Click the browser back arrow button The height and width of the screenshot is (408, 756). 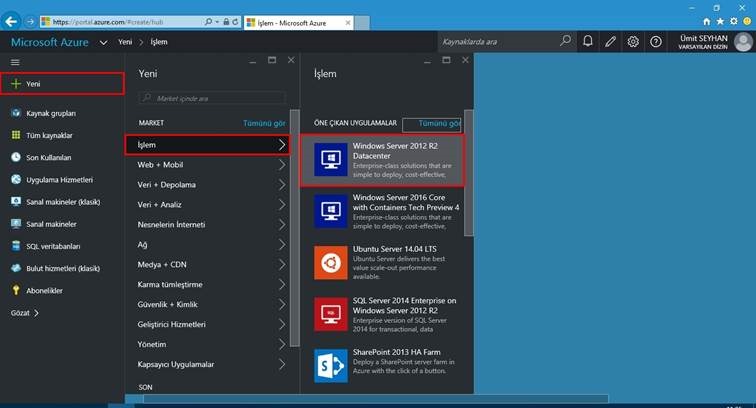pyautogui.click(x=11, y=21)
